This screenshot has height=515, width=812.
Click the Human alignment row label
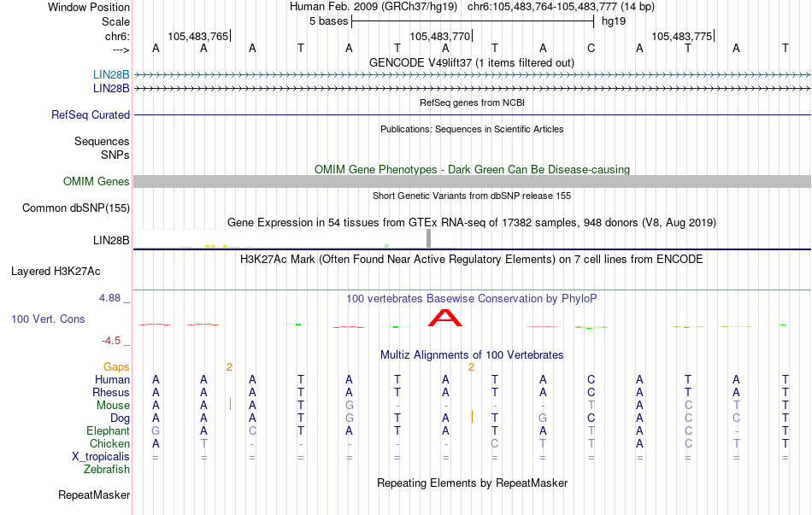click(x=112, y=380)
